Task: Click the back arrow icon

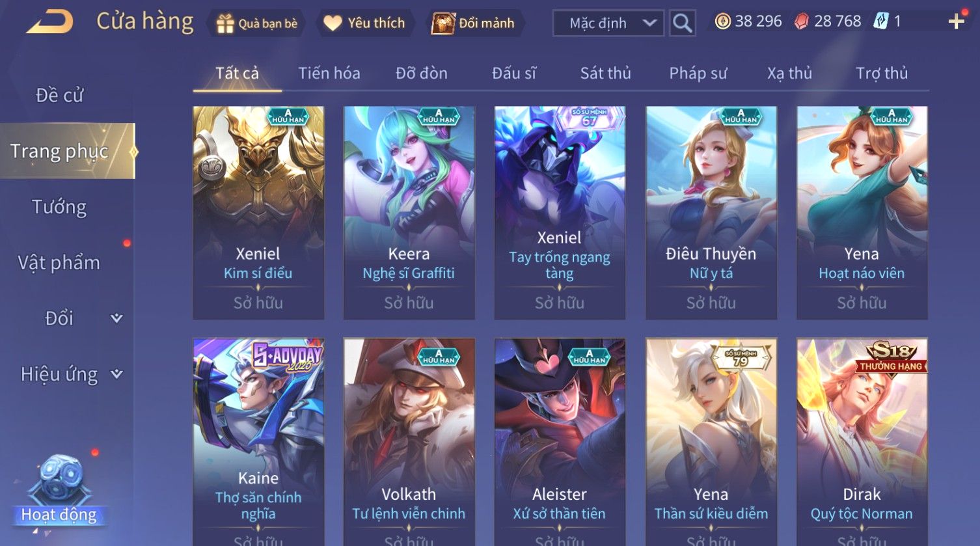Action: [x=49, y=22]
